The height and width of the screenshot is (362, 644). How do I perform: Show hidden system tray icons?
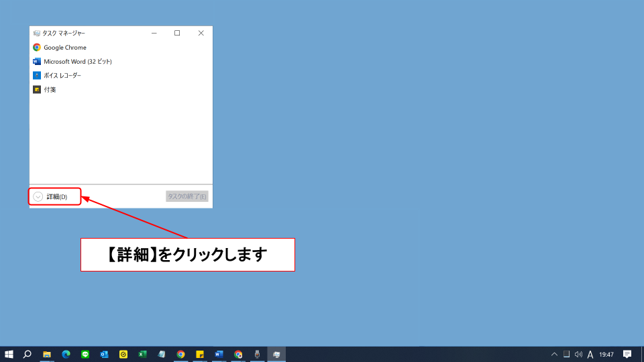click(x=554, y=354)
